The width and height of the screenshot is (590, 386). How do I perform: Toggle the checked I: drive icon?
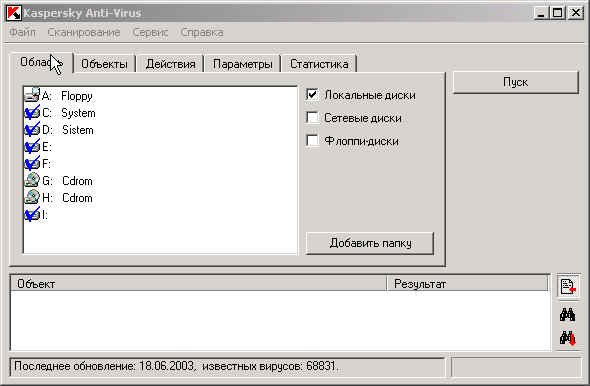coord(32,214)
